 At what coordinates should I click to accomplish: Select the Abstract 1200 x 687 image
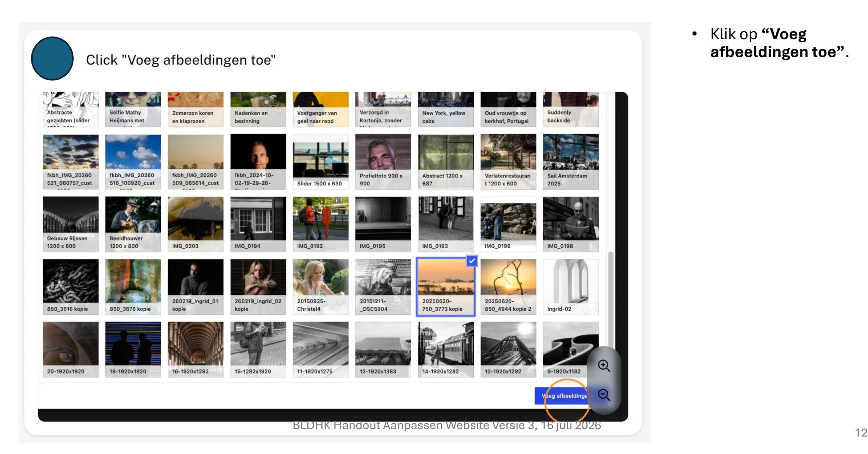(x=445, y=162)
